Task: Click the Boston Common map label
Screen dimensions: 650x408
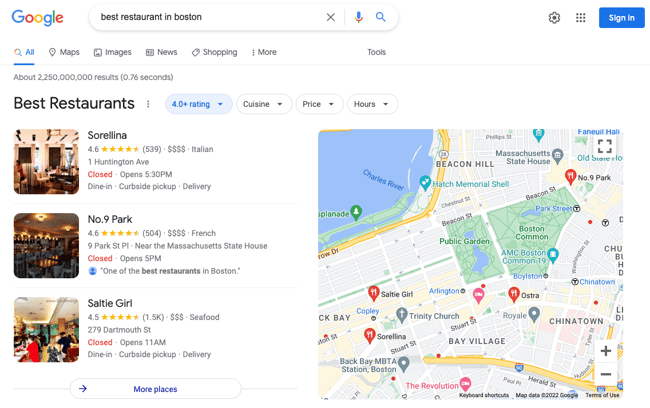Action: click(x=532, y=233)
